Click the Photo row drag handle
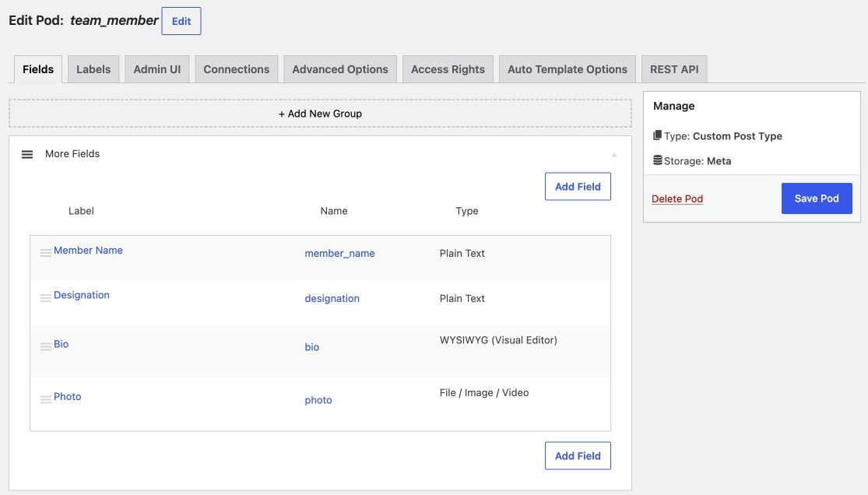The width and height of the screenshot is (868, 495). [x=46, y=399]
